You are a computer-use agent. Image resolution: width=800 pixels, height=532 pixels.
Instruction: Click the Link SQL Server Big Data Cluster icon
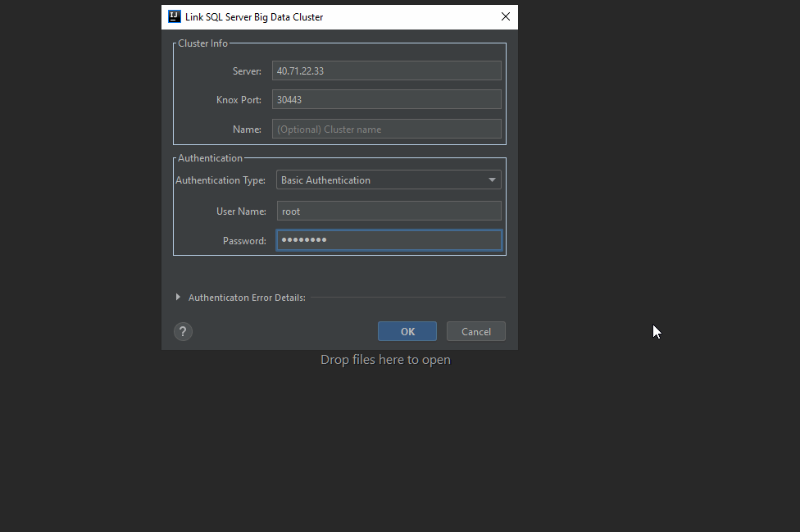click(x=174, y=16)
